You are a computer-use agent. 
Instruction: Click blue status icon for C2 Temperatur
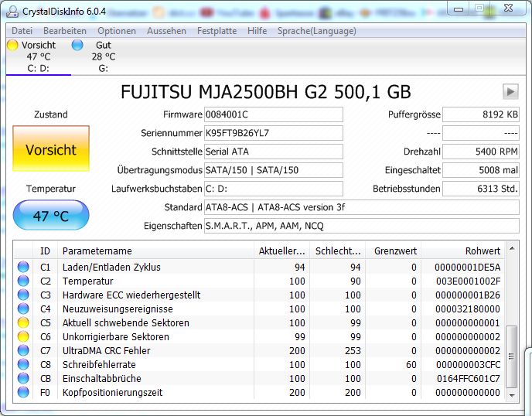point(23,281)
